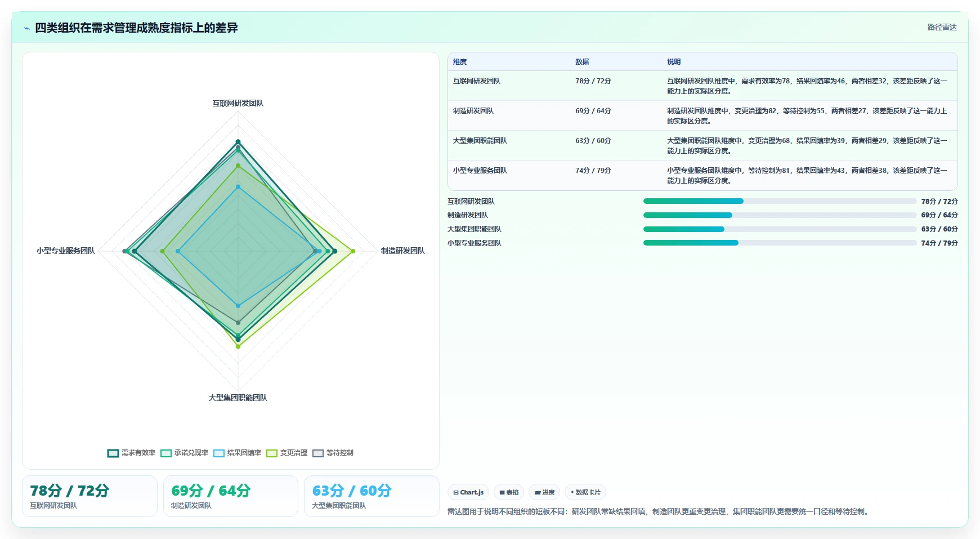Click the 互联网研发团队 progress bar
980x539 pixels.
(780, 201)
